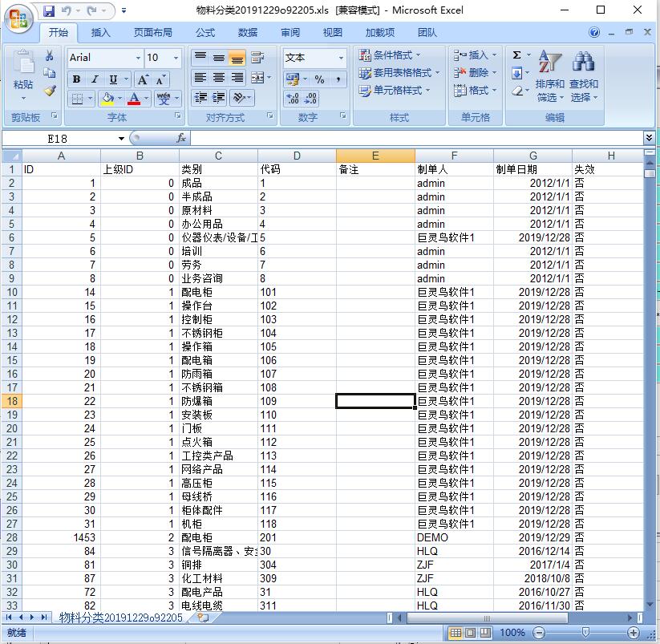Expand the font size dropdown

tap(175, 58)
